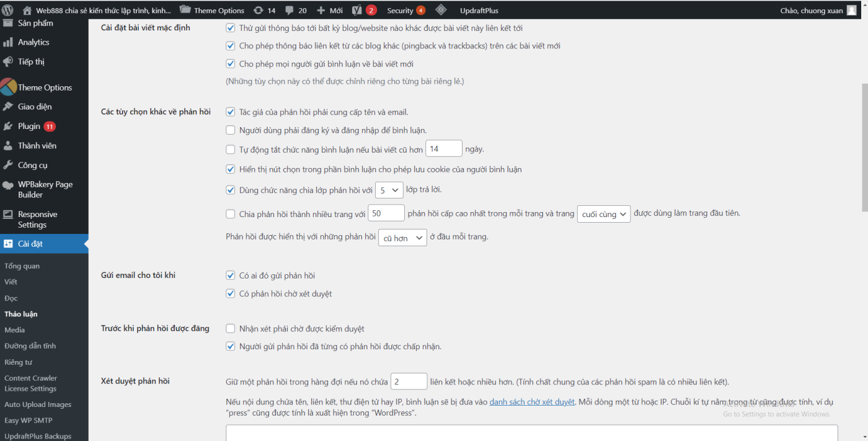Toggle allow comments on new posts checkbox
868x441 pixels.
tap(231, 64)
